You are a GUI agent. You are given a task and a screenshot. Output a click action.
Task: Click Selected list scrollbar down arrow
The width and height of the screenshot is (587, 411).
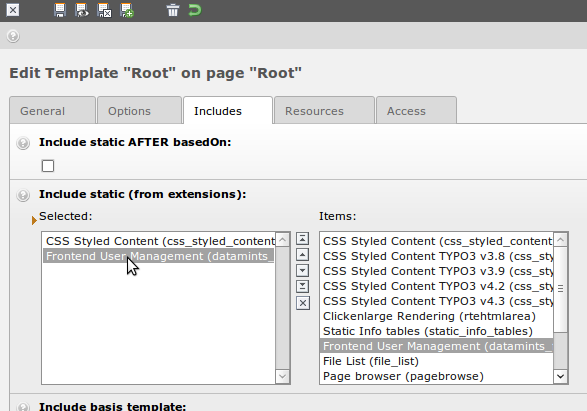(283, 376)
